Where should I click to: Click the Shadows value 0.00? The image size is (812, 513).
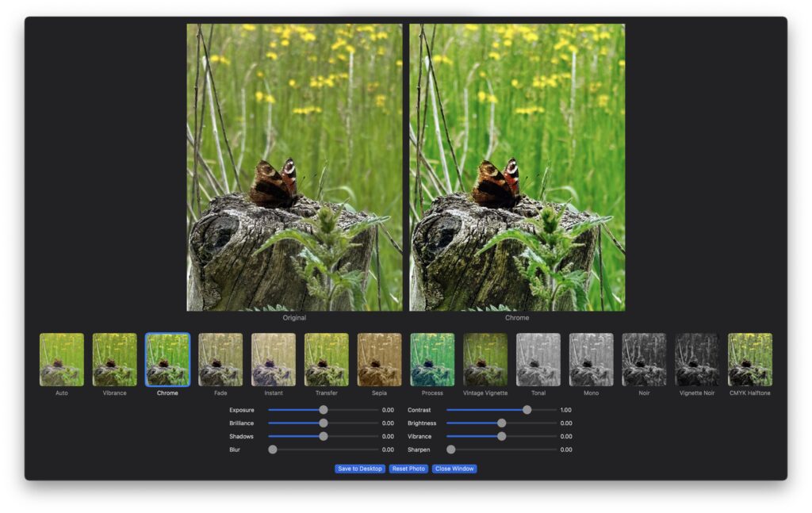[x=388, y=437]
